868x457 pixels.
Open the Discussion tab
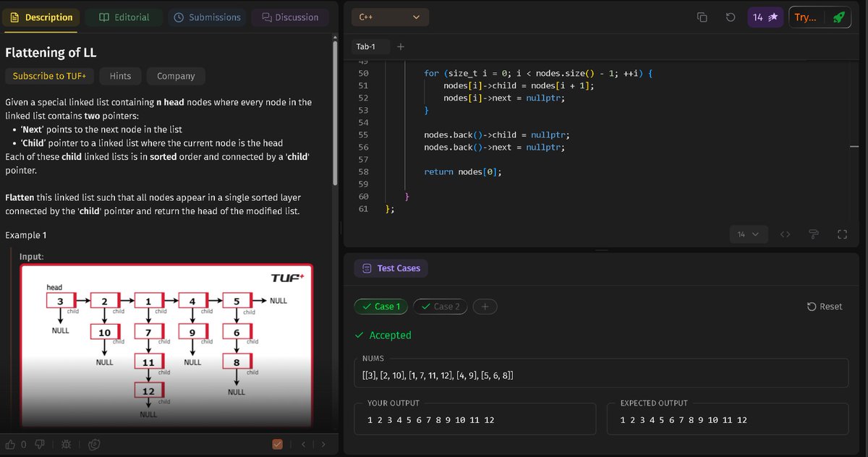coord(290,17)
